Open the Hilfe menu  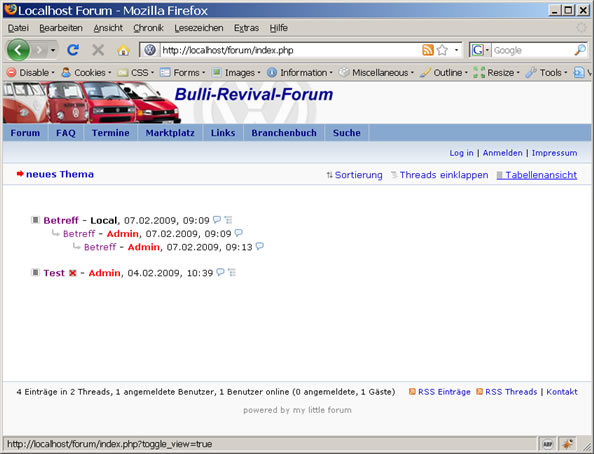[x=278, y=28]
